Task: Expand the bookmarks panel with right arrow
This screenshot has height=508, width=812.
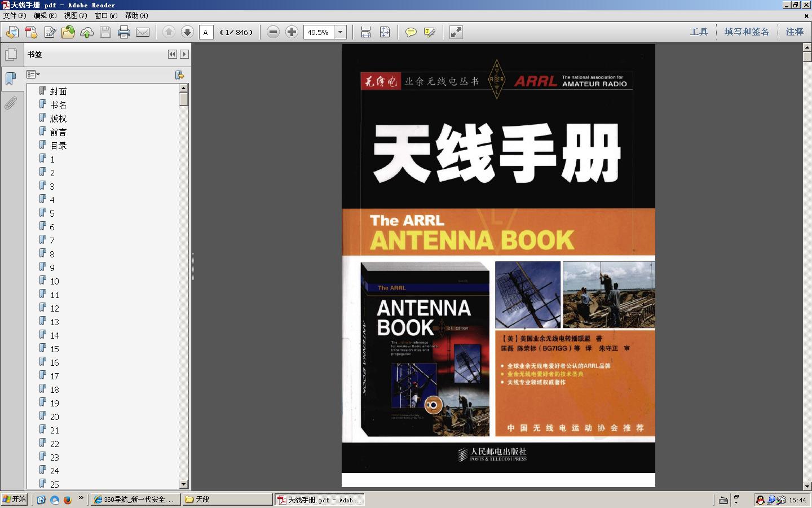Action: [184, 54]
